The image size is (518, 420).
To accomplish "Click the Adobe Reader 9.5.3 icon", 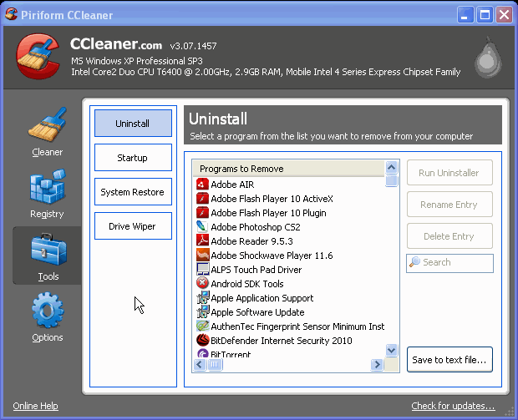I will pyautogui.click(x=202, y=240).
